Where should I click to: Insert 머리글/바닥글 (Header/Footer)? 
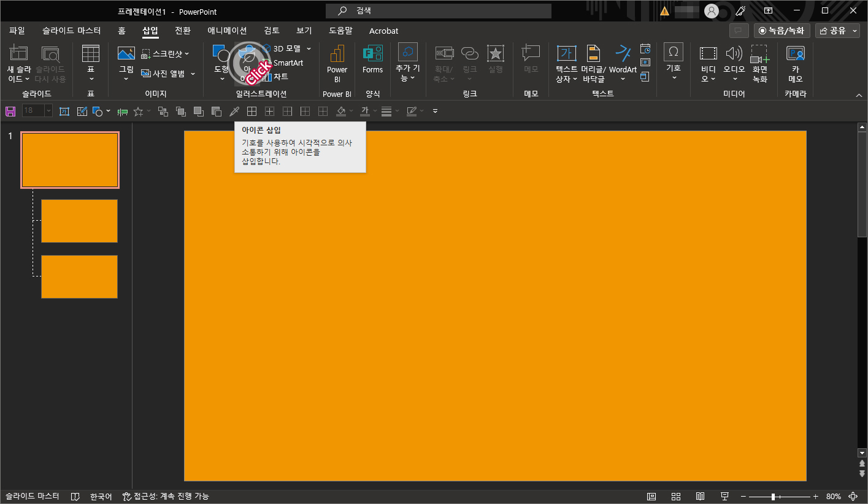pyautogui.click(x=593, y=64)
